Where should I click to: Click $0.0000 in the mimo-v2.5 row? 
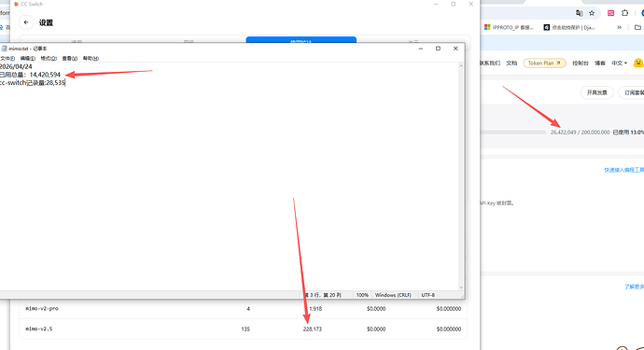[376, 329]
